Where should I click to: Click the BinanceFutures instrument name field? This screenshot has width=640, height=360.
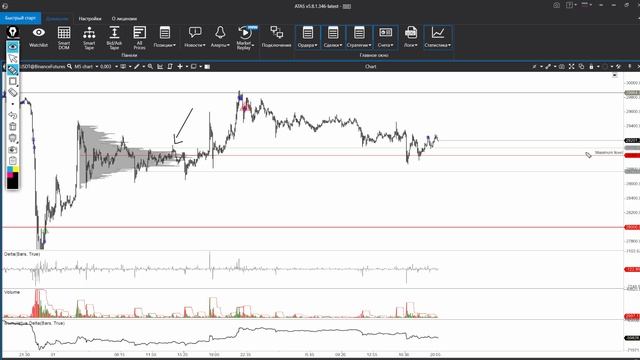[x=43, y=67]
